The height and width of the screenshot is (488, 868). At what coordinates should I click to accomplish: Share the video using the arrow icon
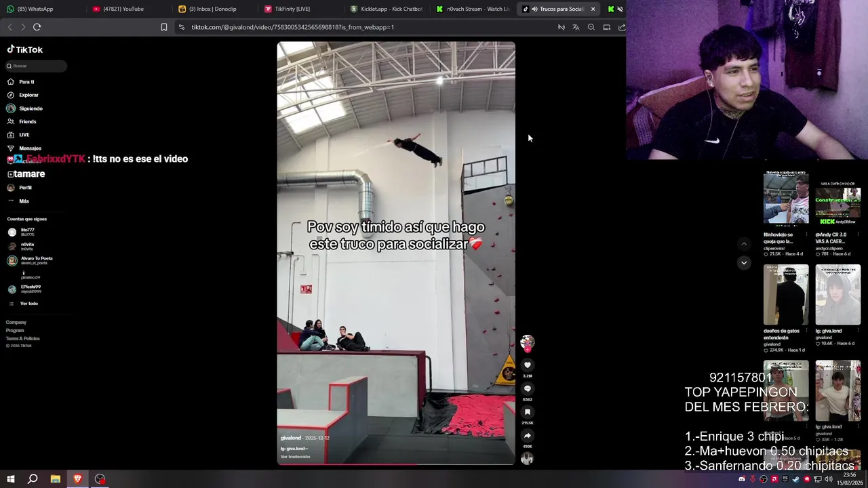coord(527,436)
